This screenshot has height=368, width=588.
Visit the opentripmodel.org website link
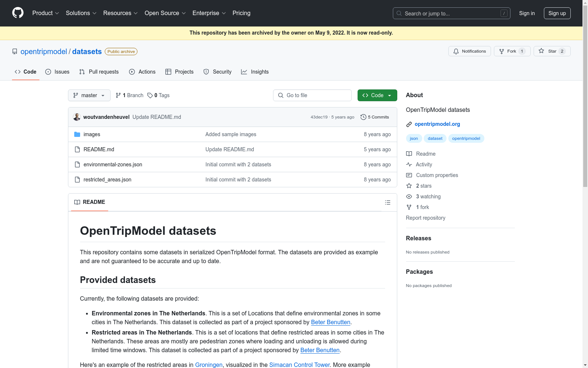click(x=437, y=124)
